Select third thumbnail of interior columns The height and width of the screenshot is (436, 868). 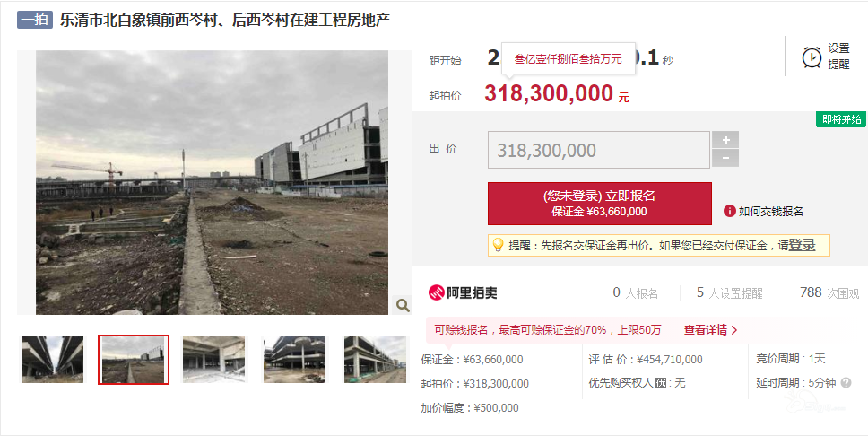click(x=213, y=360)
